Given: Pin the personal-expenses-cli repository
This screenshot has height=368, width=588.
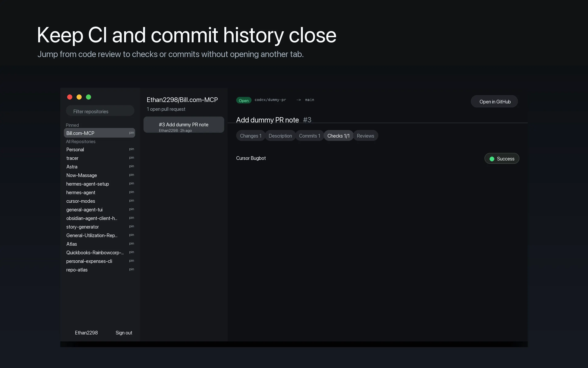Looking at the screenshot, I should pos(131,261).
